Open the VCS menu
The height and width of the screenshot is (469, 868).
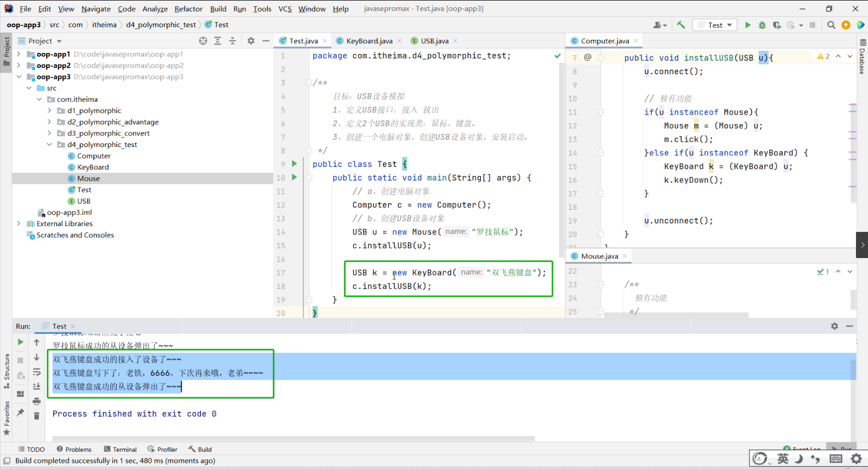click(285, 9)
